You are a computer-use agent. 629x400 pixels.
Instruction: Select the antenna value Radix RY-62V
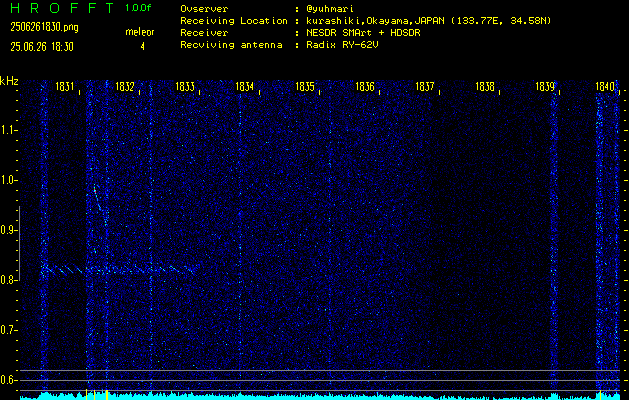(x=342, y=45)
